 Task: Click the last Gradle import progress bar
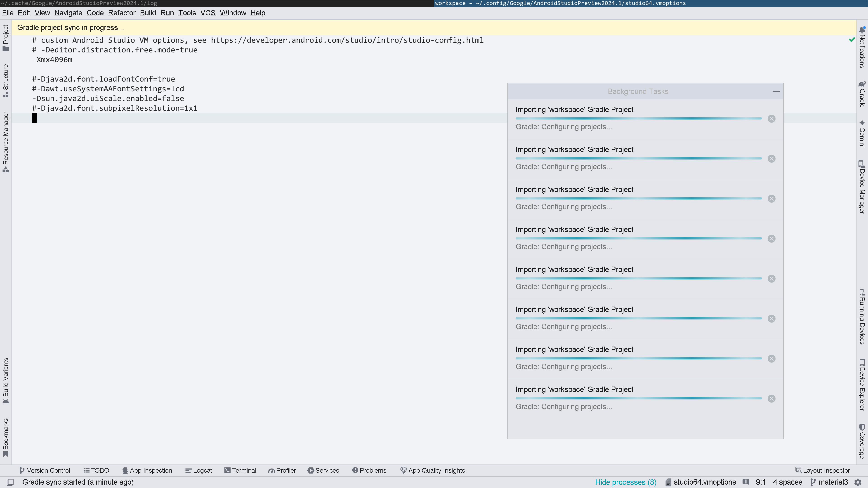click(638, 398)
